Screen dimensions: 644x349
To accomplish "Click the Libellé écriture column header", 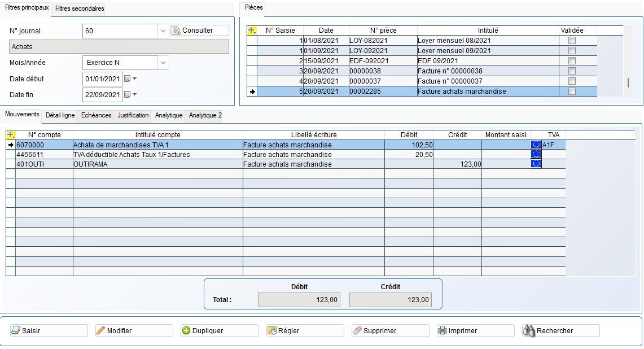I will click(x=314, y=135).
